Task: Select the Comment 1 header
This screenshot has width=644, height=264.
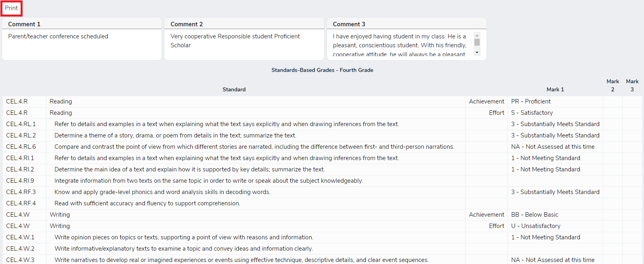Action: pyautogui.click(x=24, y=24)
